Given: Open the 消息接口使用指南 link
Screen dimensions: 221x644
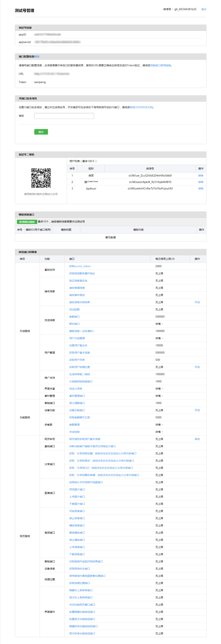Looking at the screenshot, I should tap(160, 66).
